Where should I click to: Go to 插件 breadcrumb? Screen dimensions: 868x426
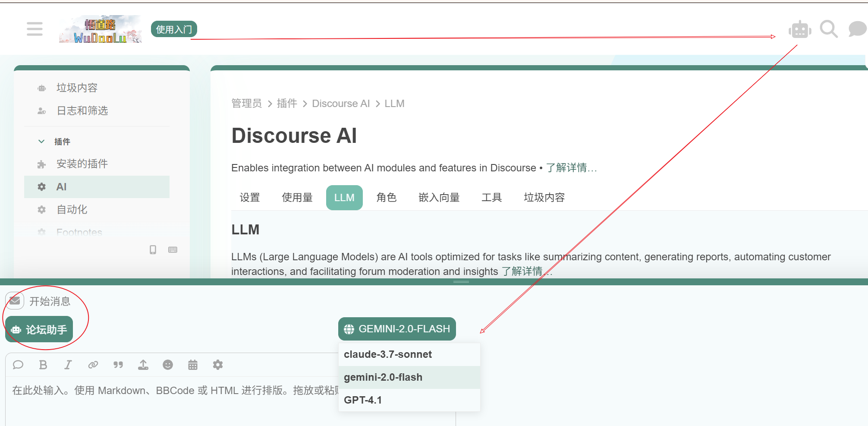(287, 104)
